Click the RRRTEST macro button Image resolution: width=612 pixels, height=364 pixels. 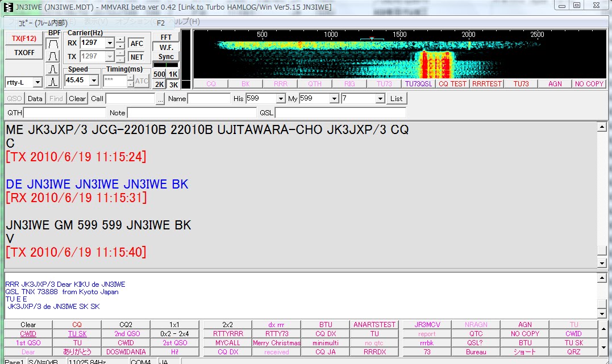point(487,84)
